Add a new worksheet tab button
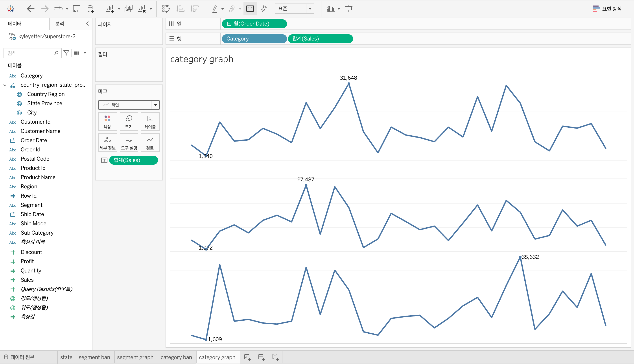Image resolution: width=634 pixels, height=364 pixels. coord(247,357)
